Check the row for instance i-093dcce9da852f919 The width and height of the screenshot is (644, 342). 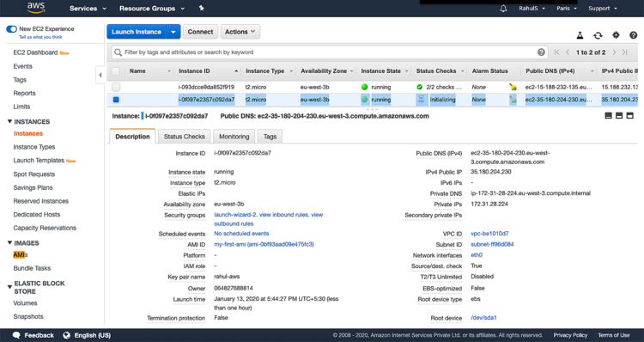pos(116,87)
